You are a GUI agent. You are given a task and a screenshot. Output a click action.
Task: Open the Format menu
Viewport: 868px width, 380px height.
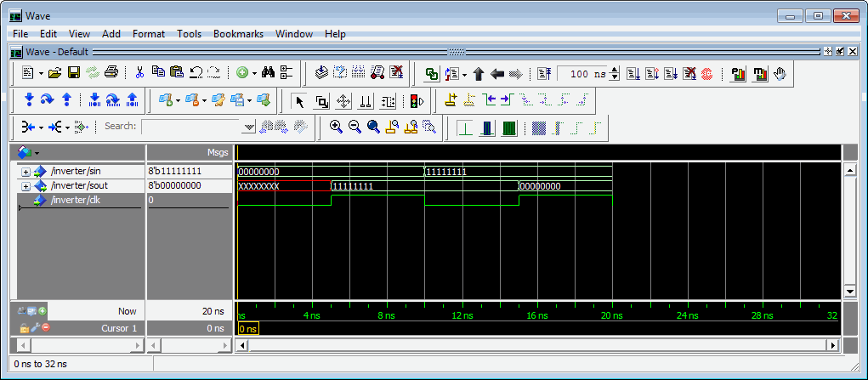point(149,34)
